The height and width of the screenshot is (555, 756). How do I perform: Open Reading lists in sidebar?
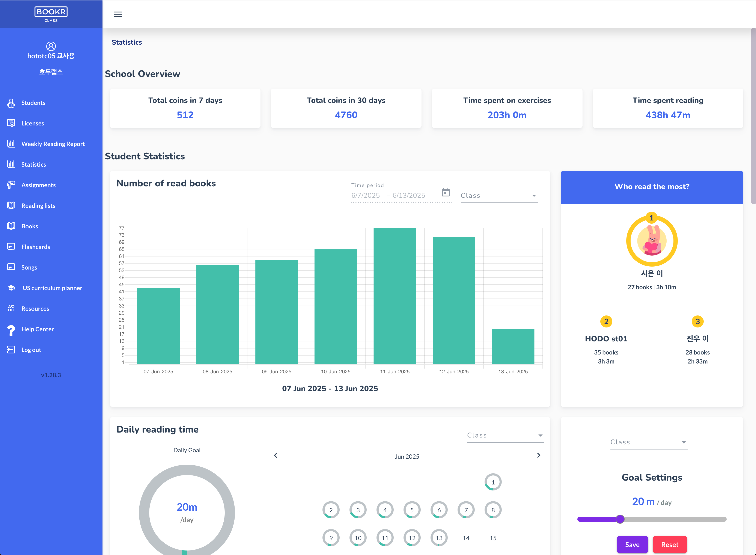38,206
